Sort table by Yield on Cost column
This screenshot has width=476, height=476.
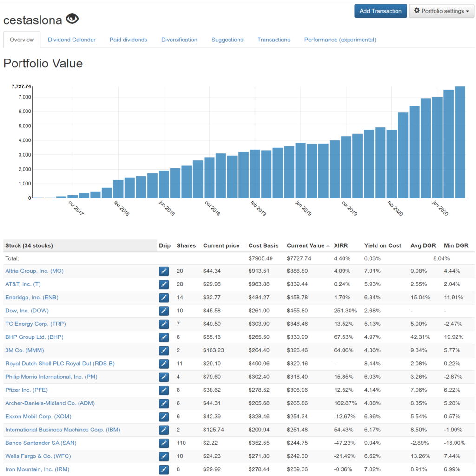(383, 245)
